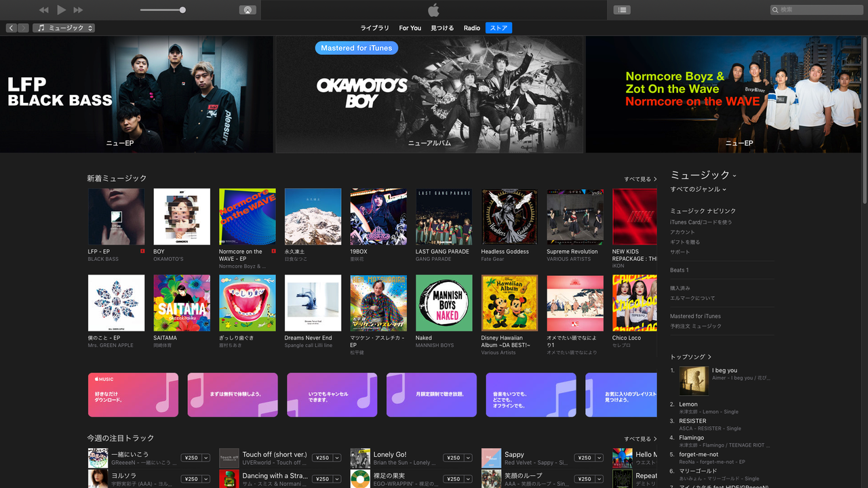
Task: Open the Headless Goddess album cover
Action: click(x=509, y=217)
